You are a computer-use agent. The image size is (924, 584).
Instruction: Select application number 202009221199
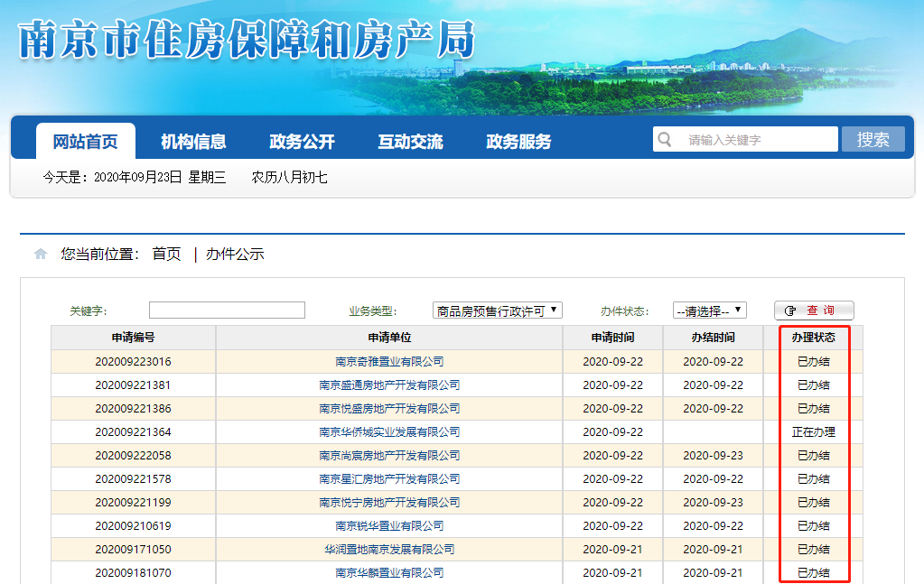tap(133, 503)
